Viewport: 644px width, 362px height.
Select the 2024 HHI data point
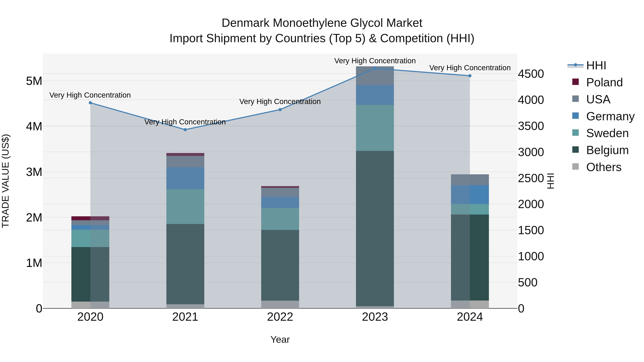pos(470,76)
